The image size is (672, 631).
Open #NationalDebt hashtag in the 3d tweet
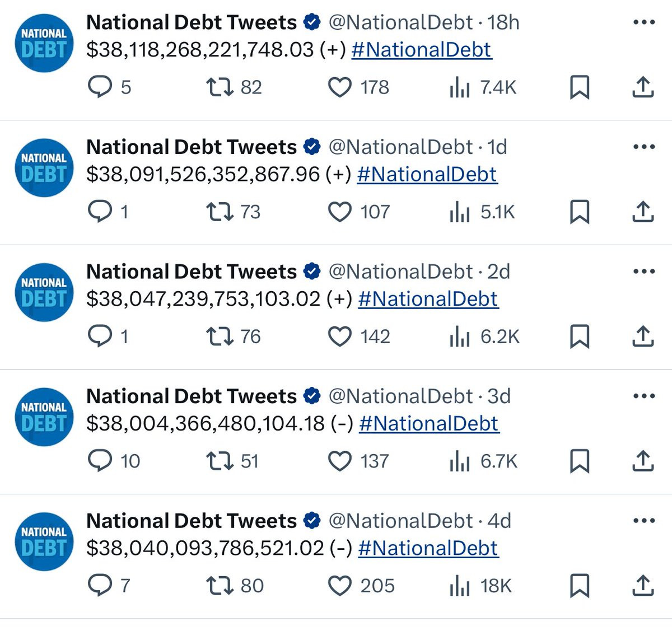click(429, 423)
